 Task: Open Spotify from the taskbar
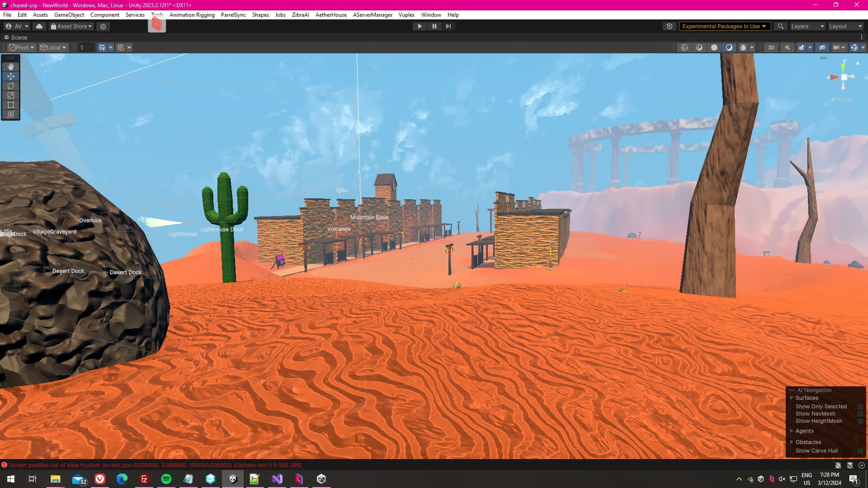point(166,479)
